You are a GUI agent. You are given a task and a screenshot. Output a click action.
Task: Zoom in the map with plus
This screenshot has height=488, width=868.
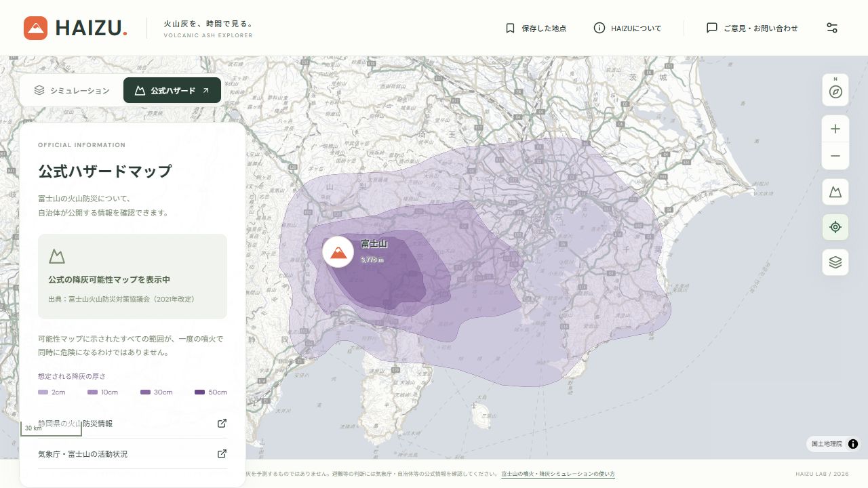coord(835,129)
